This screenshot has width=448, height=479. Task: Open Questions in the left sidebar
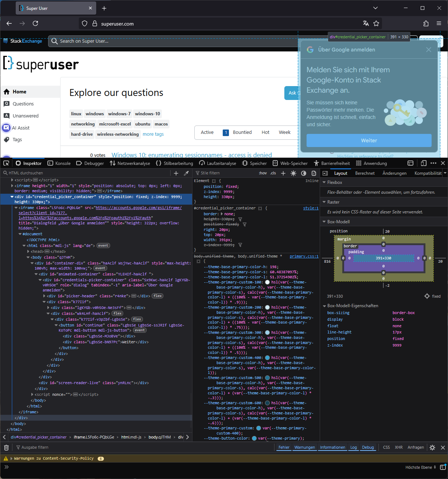pos(23,104)
